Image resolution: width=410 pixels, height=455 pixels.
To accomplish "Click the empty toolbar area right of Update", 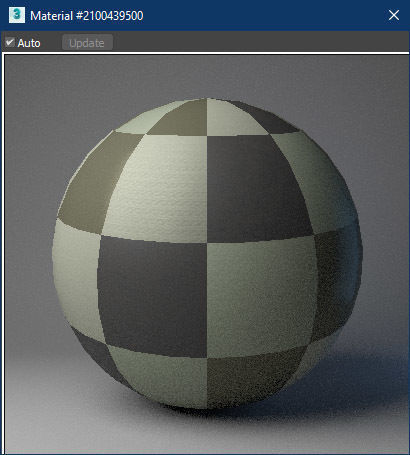I will (260, 42).
